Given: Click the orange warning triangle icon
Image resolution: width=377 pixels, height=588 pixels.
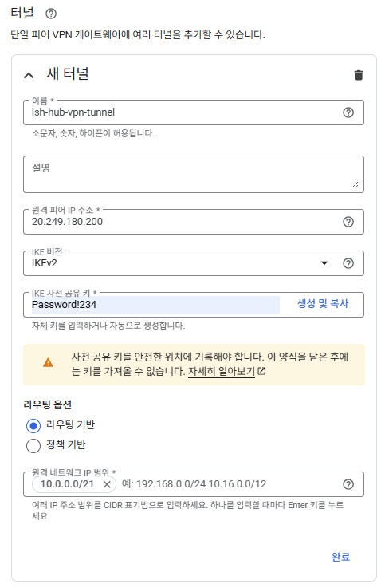Looking at the screenshot, I should (48, 363).
